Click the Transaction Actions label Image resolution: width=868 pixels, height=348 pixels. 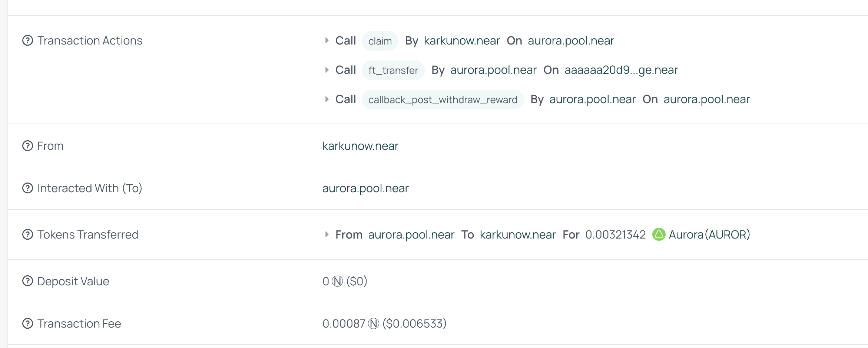[90, 40]
